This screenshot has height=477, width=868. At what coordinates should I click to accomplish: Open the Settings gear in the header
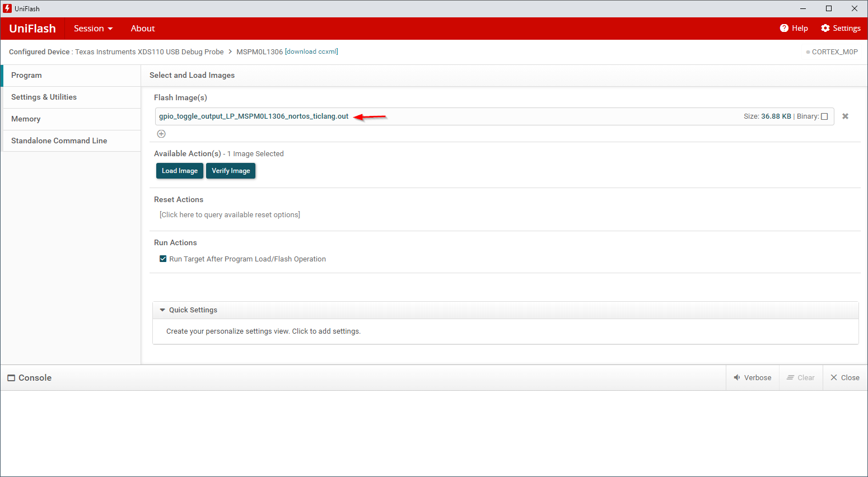[x=825, y=28]
